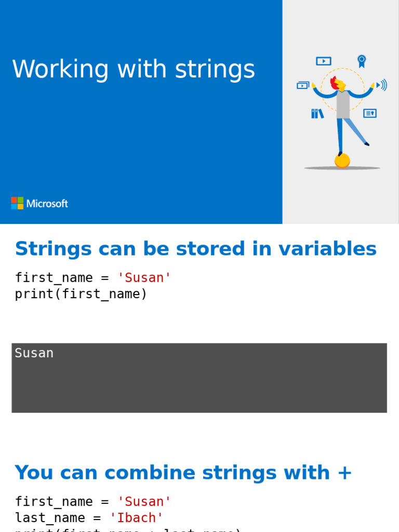Click the yellow ball under the figure
This screenshot has width=399, height=532.
click(x=342, y=161)
